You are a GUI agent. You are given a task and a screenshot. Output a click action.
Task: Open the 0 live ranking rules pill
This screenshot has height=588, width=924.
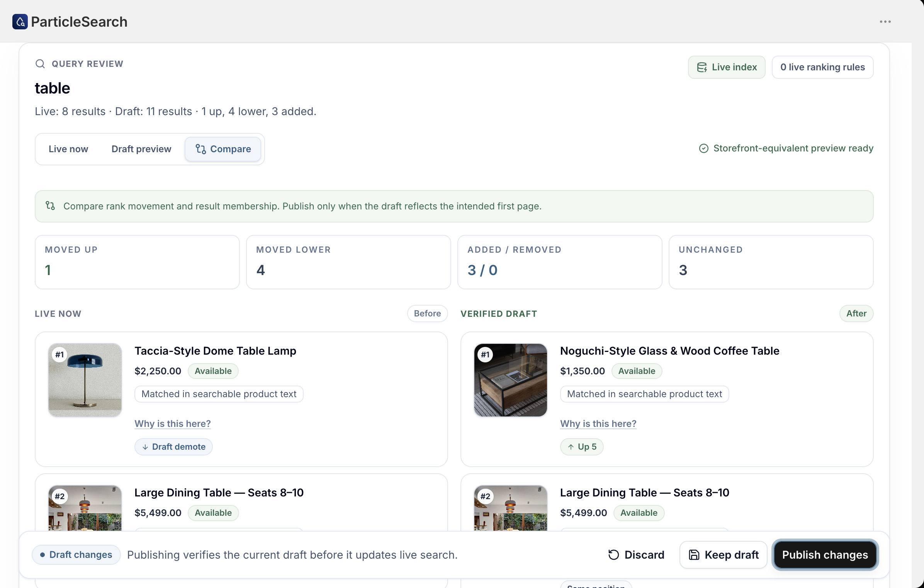point(822,67)
